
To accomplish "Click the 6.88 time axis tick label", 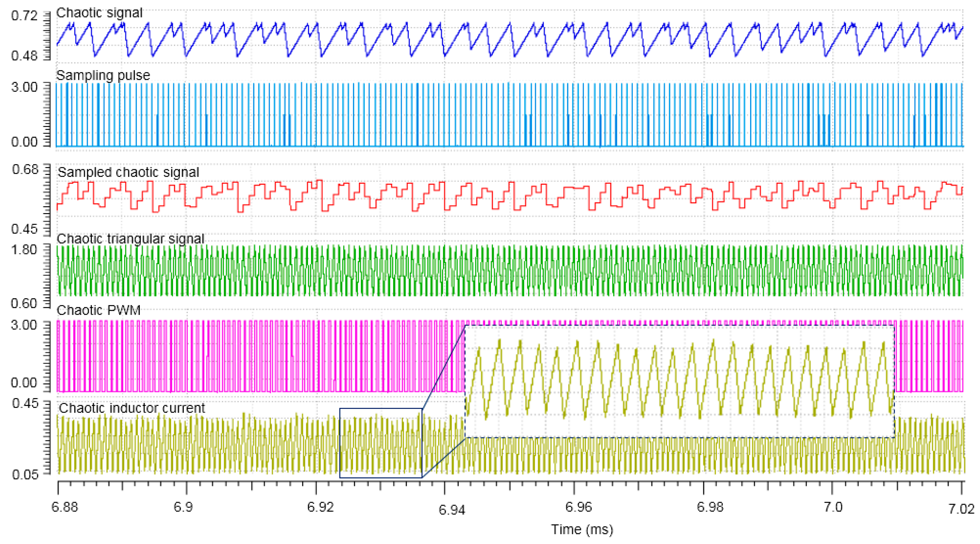I will 65,507.
